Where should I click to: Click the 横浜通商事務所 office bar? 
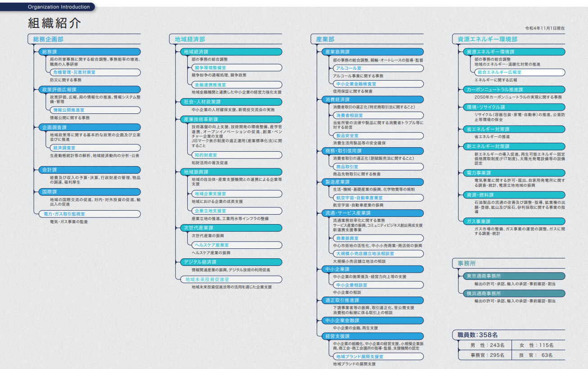click(514, 293)
